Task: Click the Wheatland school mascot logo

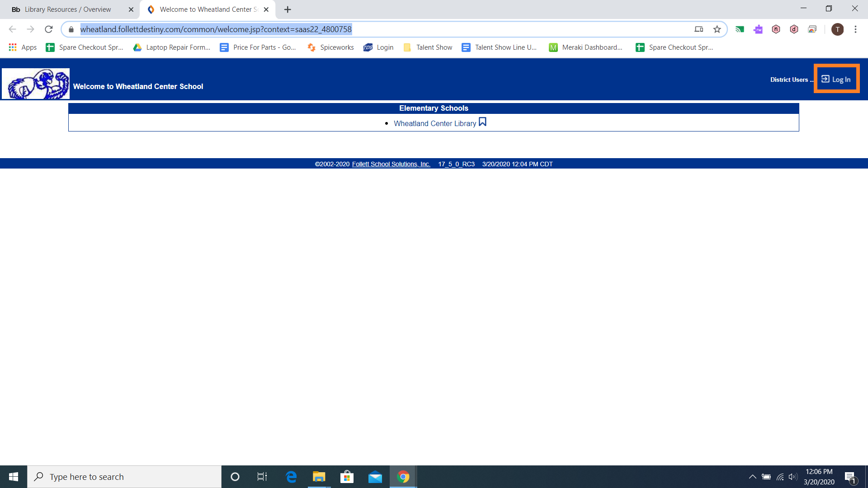Action: (36, 84)
